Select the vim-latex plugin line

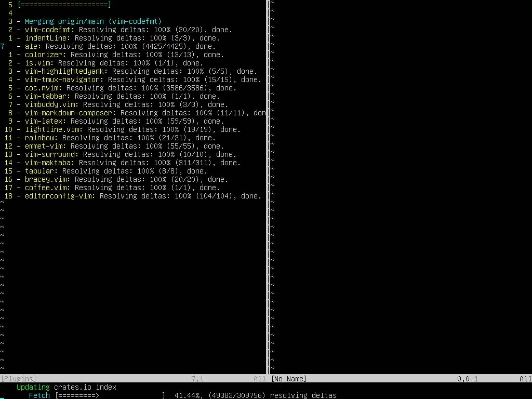[x=121, y=121]
